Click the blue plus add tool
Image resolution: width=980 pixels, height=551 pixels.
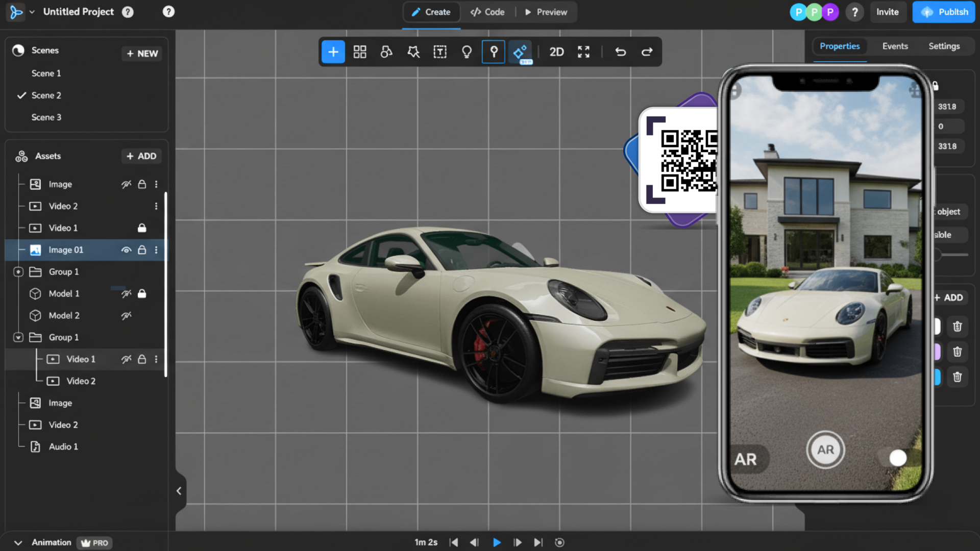pyautogui.click(x=333, y=52)
